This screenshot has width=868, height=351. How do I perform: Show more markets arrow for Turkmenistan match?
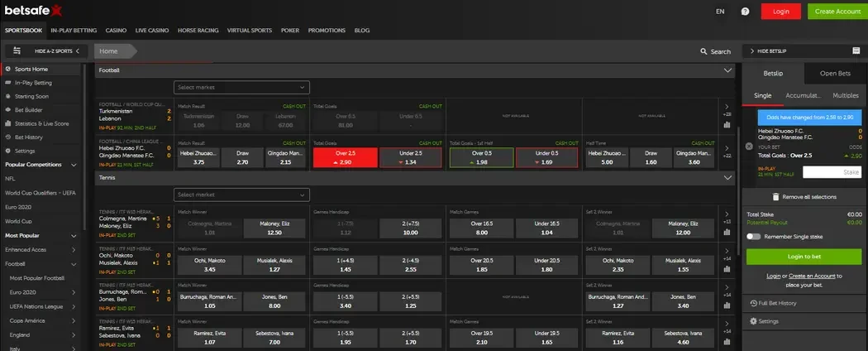pyautogui.click(x=727, y=107)
